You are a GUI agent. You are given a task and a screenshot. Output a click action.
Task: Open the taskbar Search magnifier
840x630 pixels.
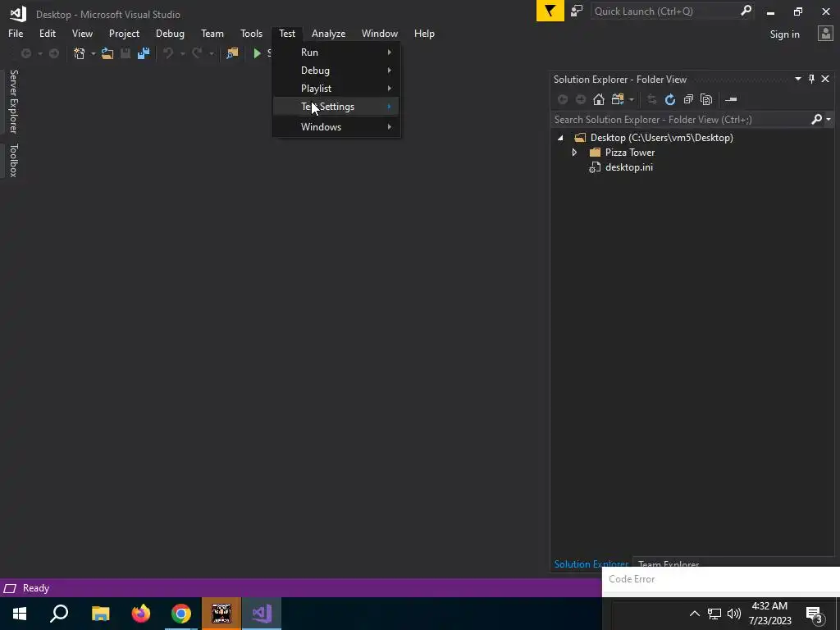click(59, 614)
